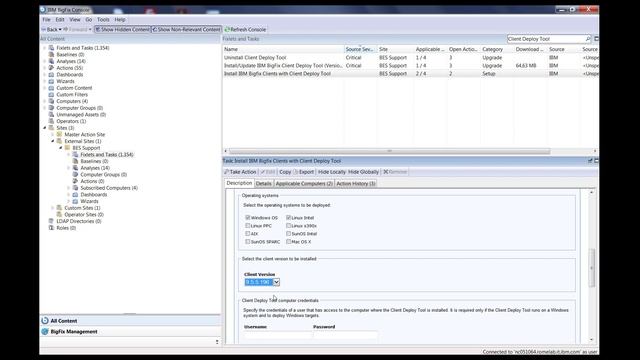Click the Computers (4) node icon
640x360 pixels.
[51, 101]
